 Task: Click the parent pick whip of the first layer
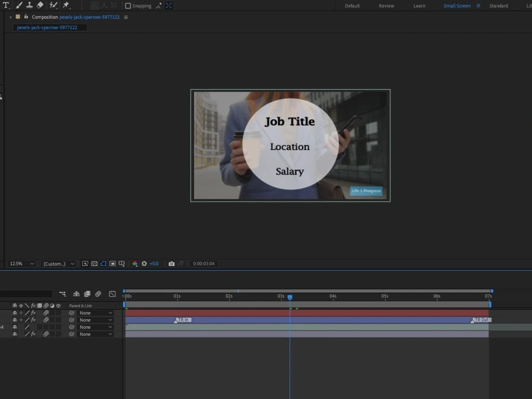point(72,313)
